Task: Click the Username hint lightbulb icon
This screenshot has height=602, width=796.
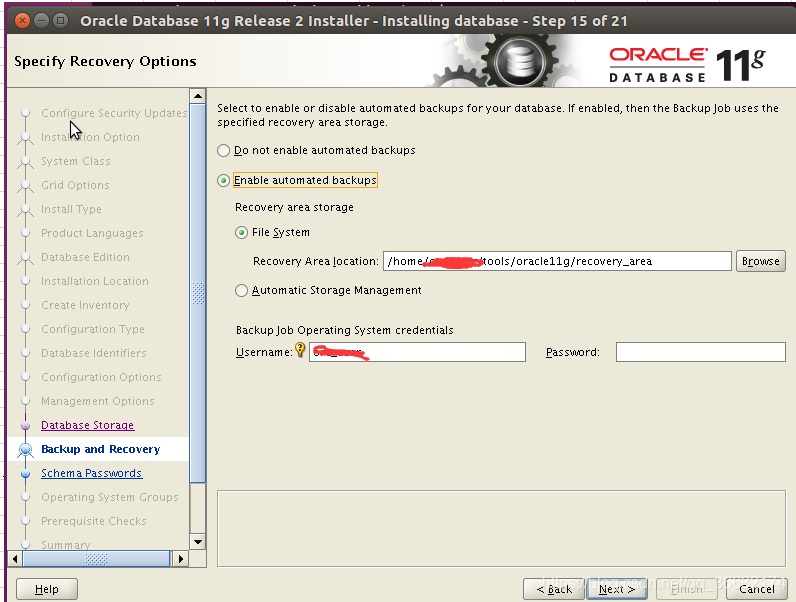Action: tap(300, 349)
